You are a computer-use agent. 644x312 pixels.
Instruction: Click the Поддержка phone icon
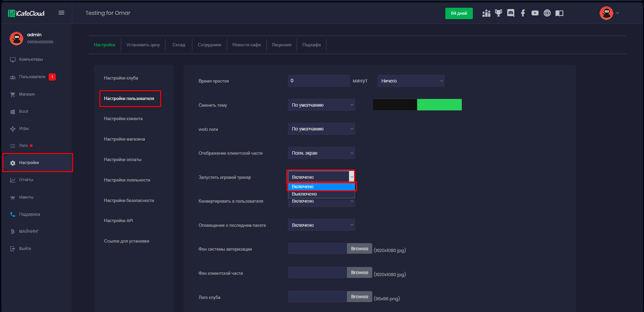pos(13,214)
